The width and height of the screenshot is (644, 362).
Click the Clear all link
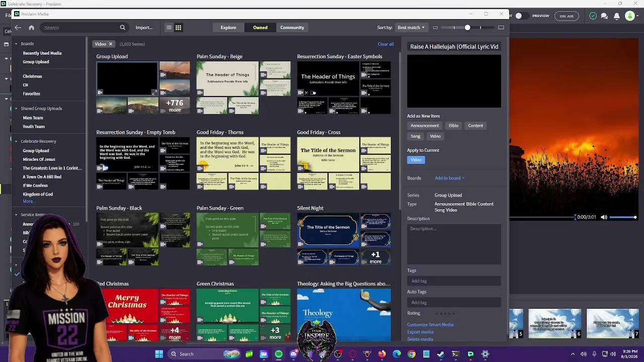tap(386, 44)
